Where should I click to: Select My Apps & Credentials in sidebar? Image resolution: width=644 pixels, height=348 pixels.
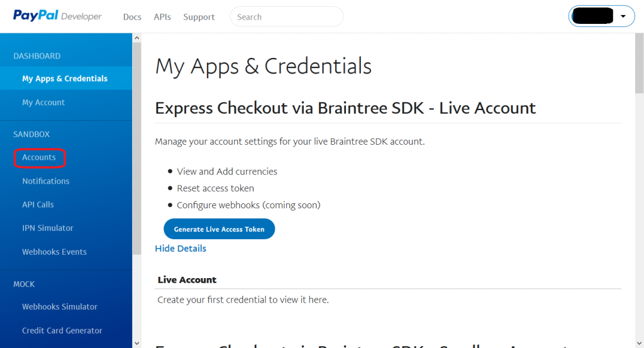point(65,79)
